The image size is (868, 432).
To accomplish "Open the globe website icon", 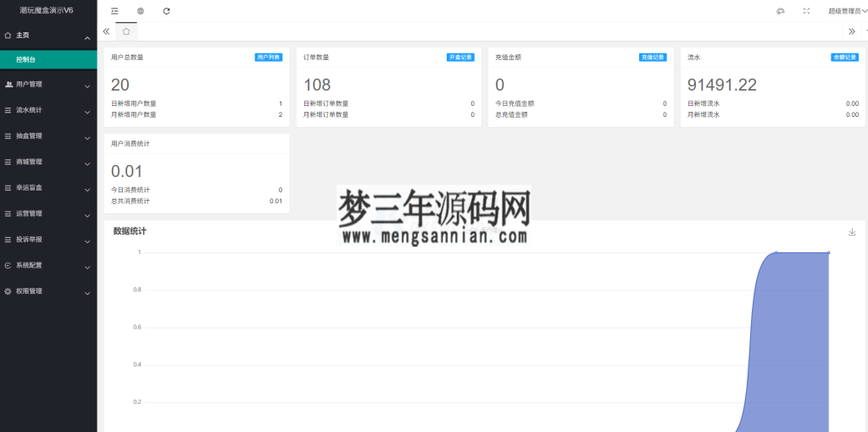I will pyautogui.click(x=141, y=11).
